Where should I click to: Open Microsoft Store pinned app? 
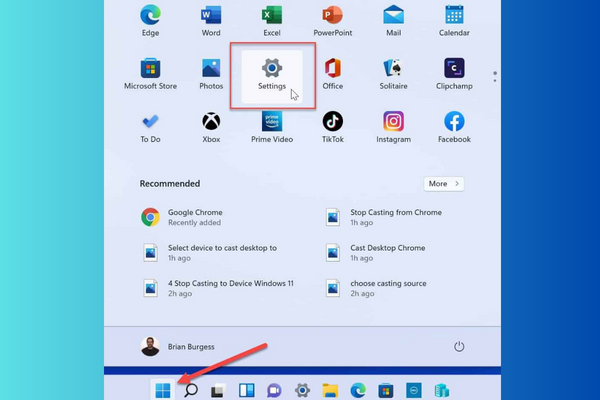tap(150, 74)
